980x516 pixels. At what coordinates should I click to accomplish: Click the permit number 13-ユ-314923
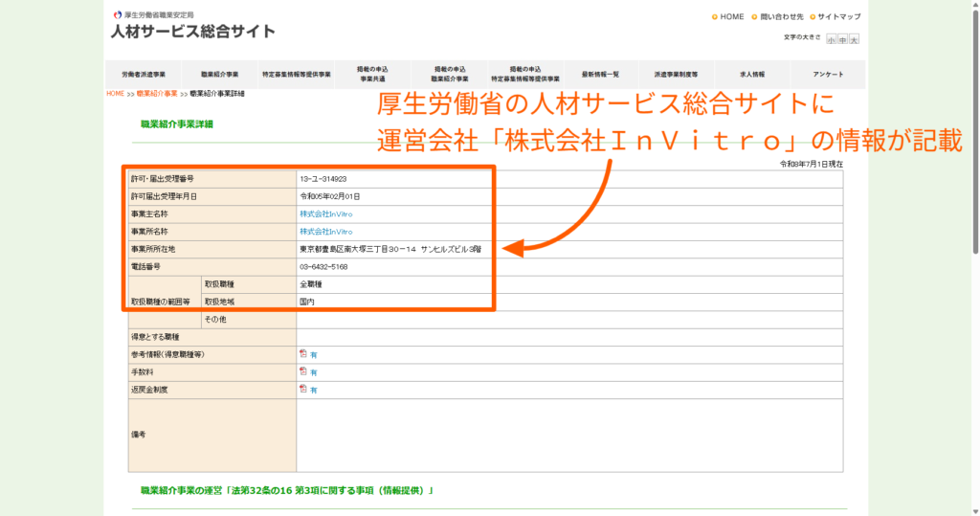(x=323, y=179)
